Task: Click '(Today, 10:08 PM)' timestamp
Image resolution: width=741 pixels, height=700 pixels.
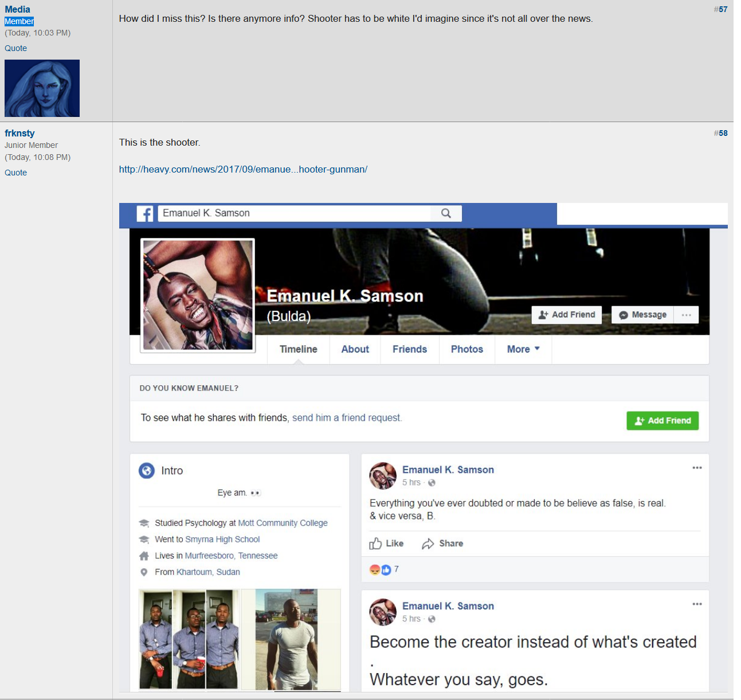Action: [38, 157]
